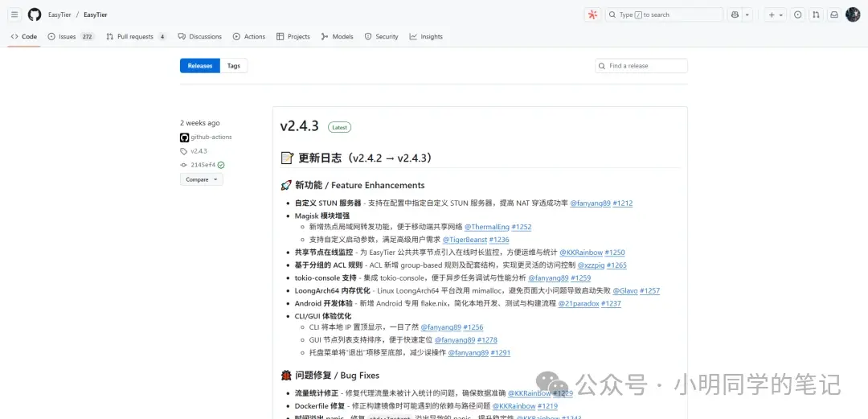The image size is (868, 419).
Task: Expand the Compare dropdown
Action: click(202, 179)
